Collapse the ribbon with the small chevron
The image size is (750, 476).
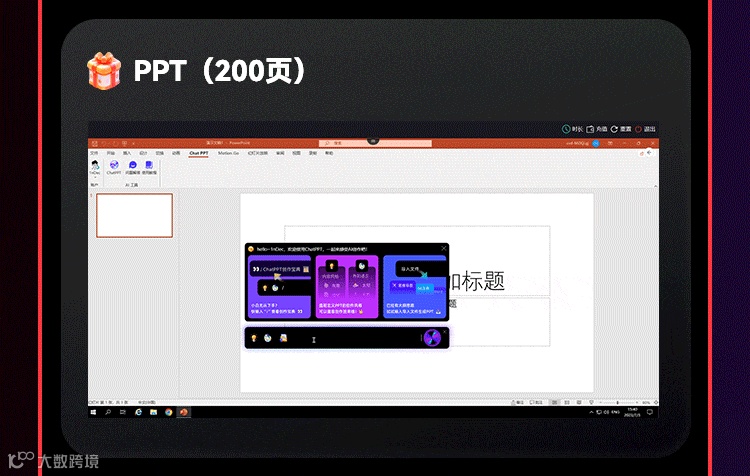(x=655, y=186)
